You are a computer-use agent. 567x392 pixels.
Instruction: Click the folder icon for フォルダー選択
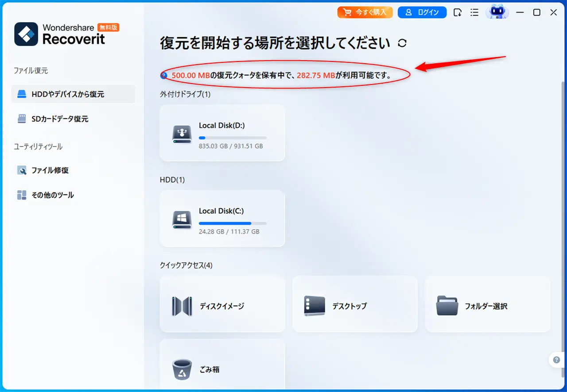pyautogui.click(x=447, y=306)
